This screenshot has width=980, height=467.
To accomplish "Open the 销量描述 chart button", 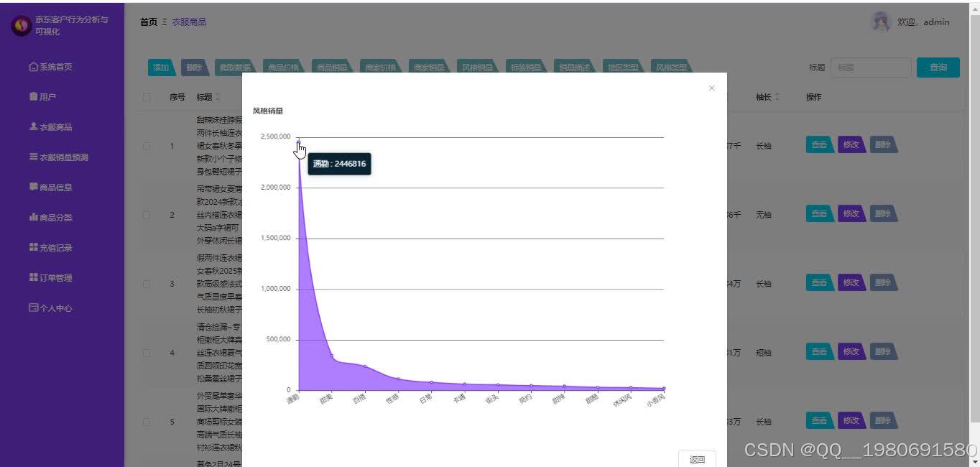I will click(575, 68).
